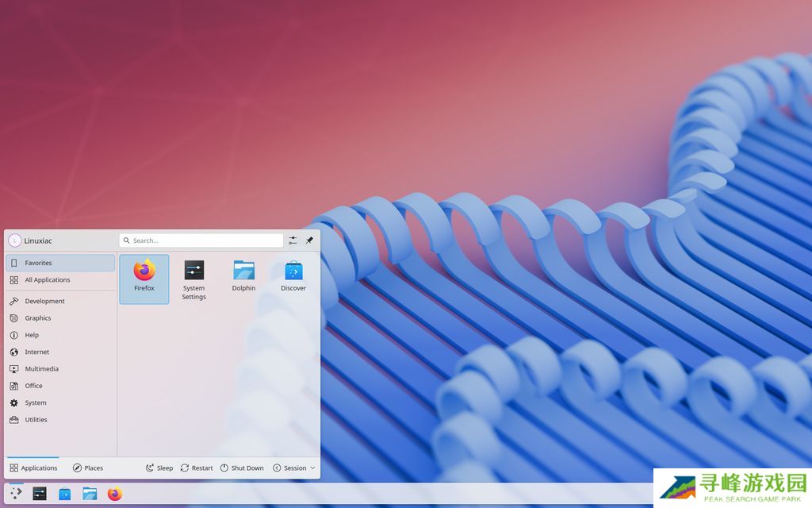Expand the Session dropdown menu
812x508 pixels.
(294, 468)
